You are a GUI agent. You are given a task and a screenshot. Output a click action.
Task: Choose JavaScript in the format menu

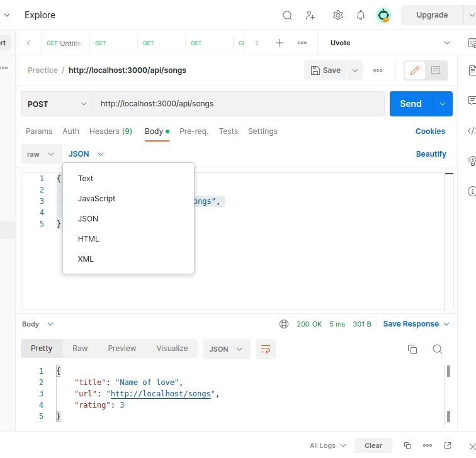[x=97, y=199]
